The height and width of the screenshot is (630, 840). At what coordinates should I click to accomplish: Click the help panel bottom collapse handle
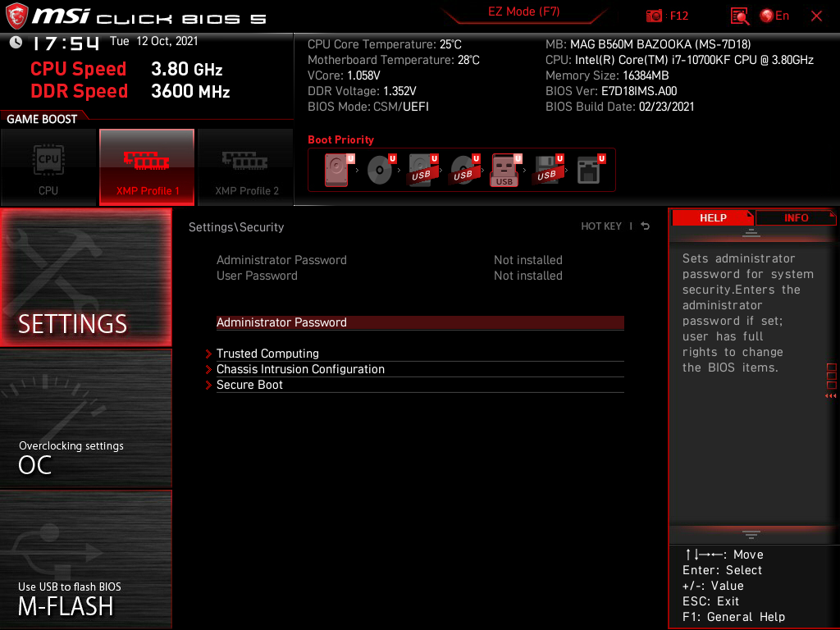tap(751, 534)
